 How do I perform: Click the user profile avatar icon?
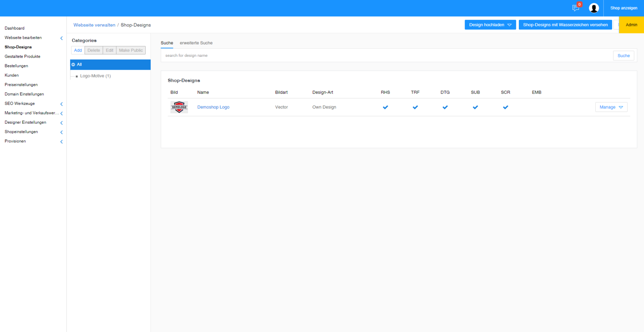(x=594, y=8)
